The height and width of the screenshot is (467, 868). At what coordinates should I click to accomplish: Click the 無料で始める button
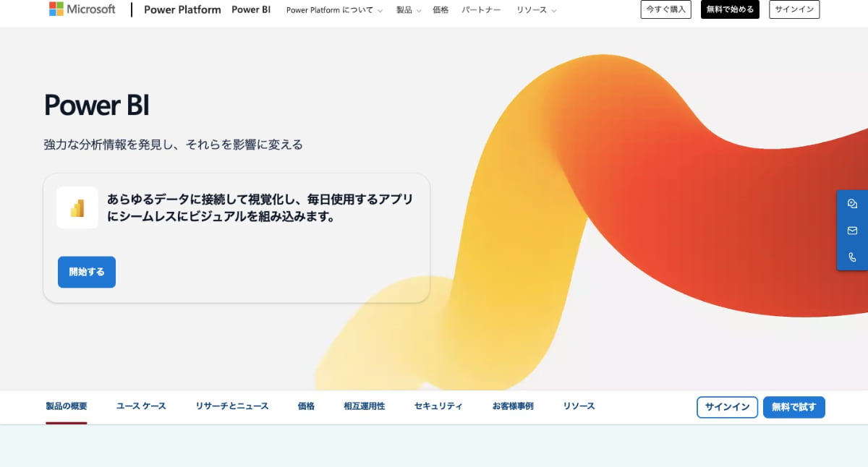729,9
